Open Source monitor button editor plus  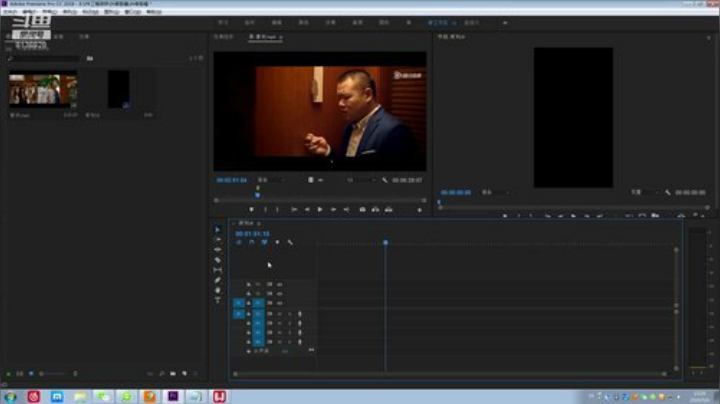[x=419, y=210]
